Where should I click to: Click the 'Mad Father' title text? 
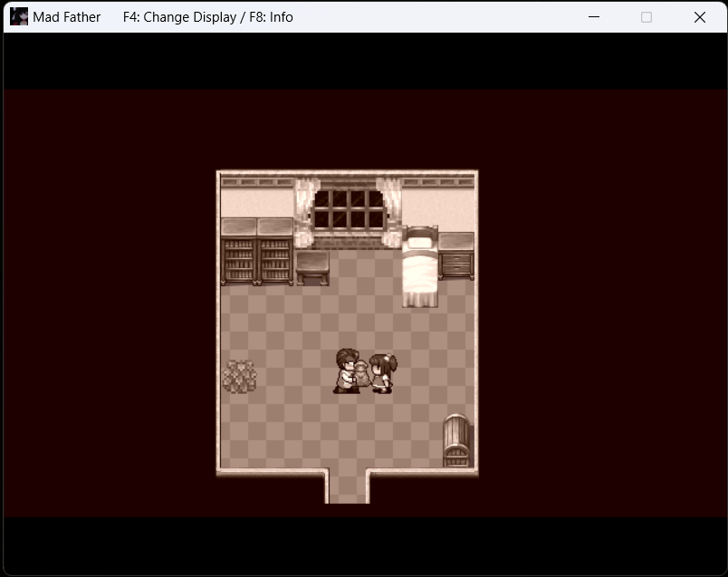(x=66, y=17)
